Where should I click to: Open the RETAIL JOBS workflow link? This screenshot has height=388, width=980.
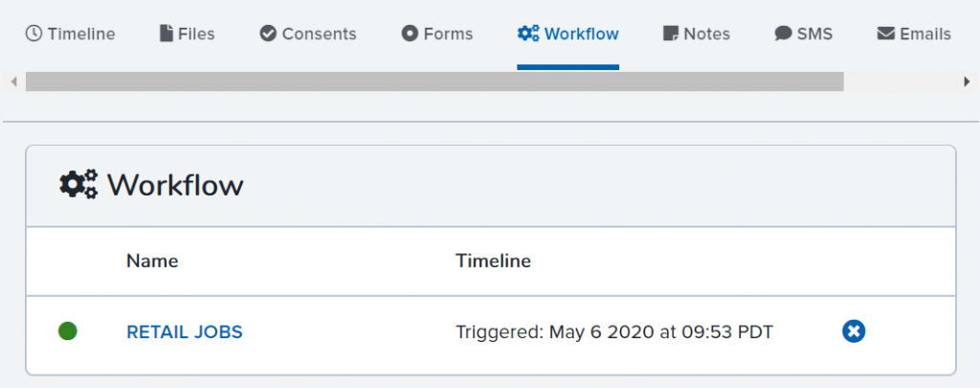coord(185,331)
